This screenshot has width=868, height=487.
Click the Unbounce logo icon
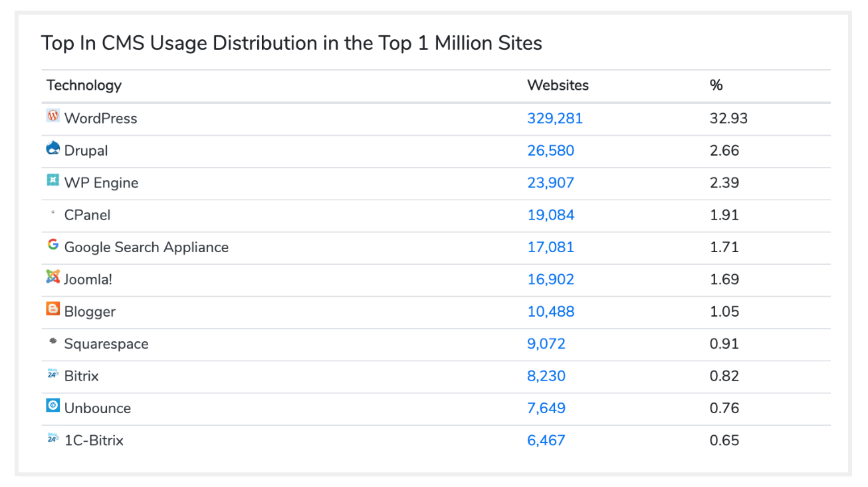(x=53, y=406)
